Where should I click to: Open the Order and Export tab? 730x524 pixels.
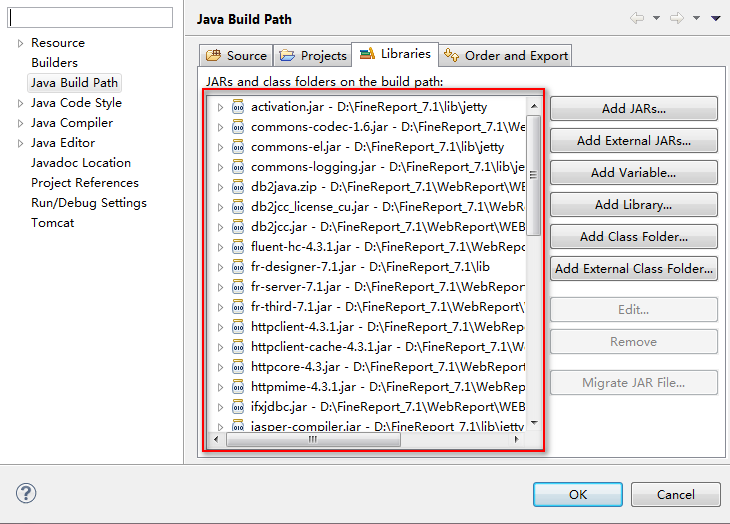click(506, 56)
